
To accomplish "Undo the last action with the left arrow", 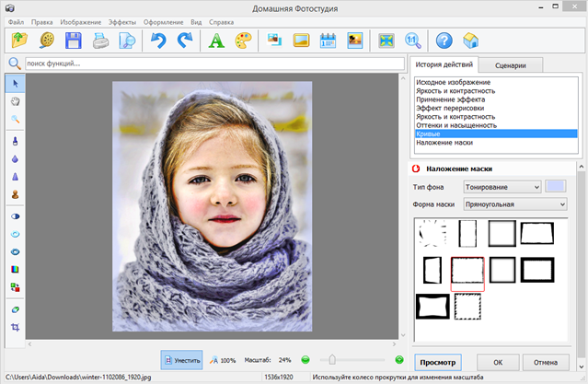I will pos(158,41).
